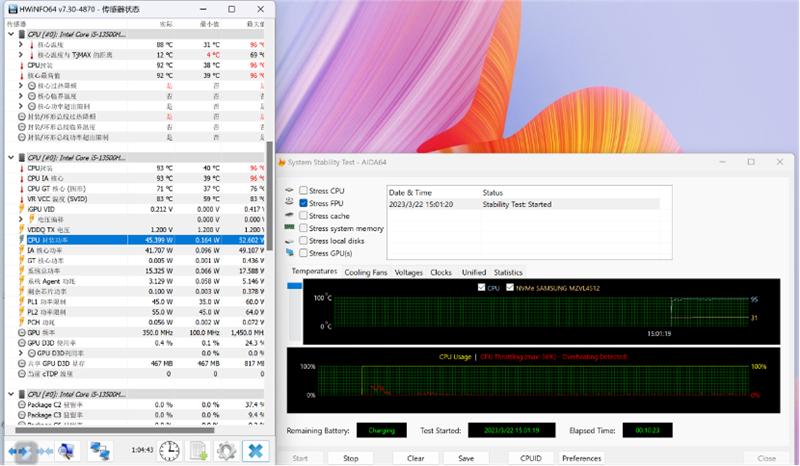Viewport: 800px width, 466px height.
Task: Enable the Stress CPU checkbox
Action: pyautogui.click(x=303, y=190)
